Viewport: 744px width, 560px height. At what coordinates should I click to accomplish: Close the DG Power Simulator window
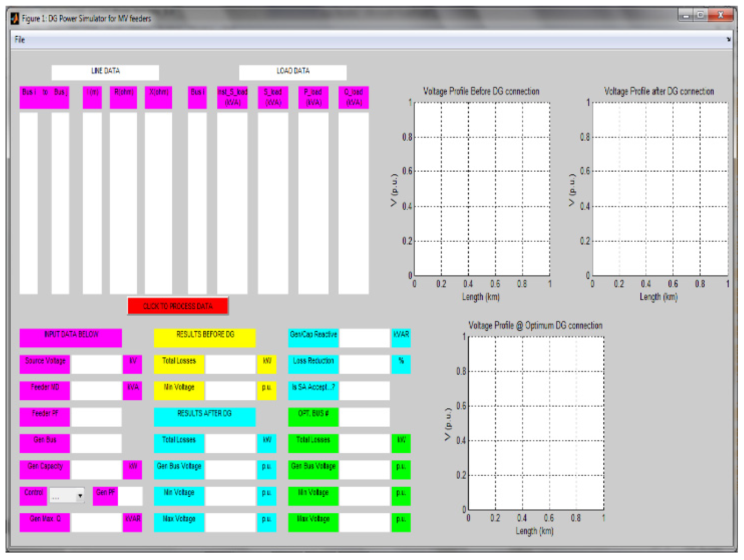(720, 15)
